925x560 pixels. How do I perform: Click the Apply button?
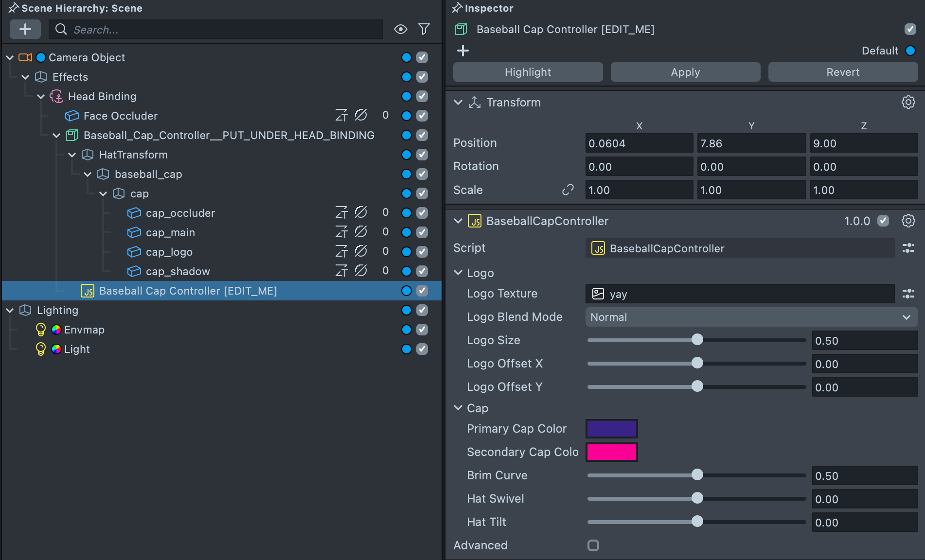(x=685, y=72)
